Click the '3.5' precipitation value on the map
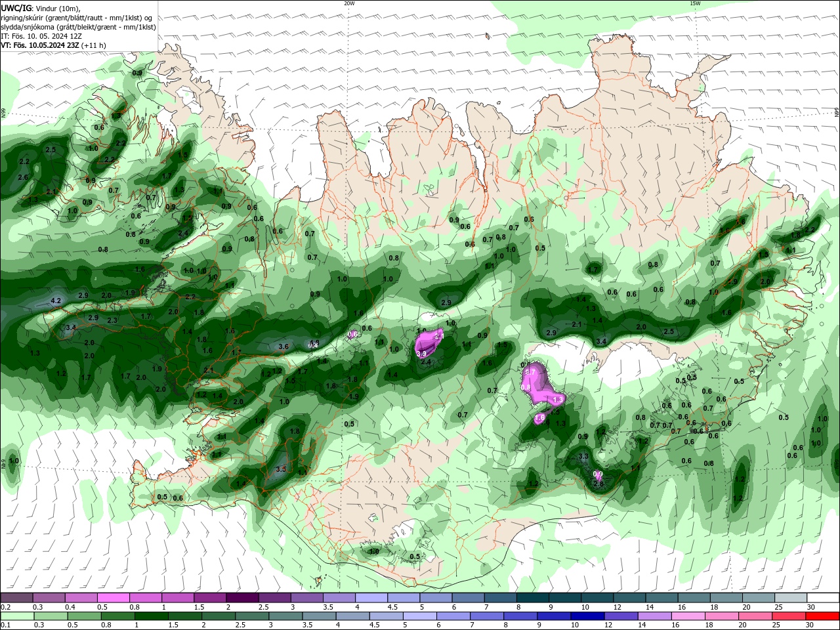 pos(281,469)
